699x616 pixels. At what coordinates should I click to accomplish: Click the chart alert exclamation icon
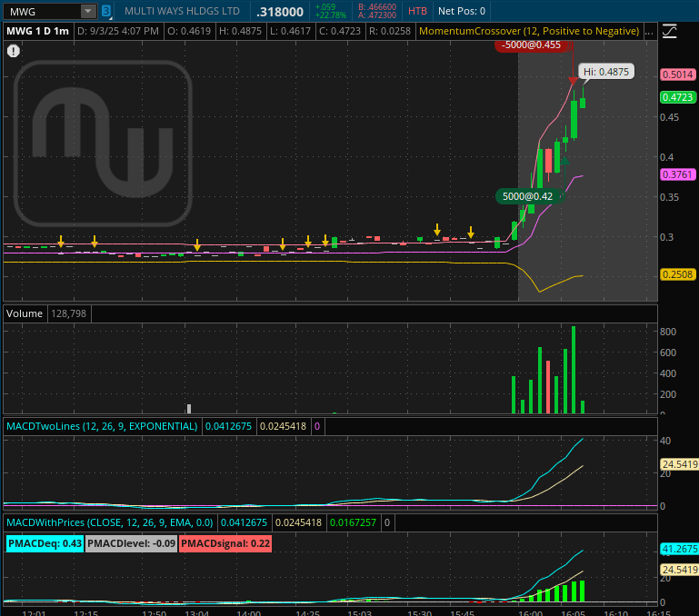[14, 51]
